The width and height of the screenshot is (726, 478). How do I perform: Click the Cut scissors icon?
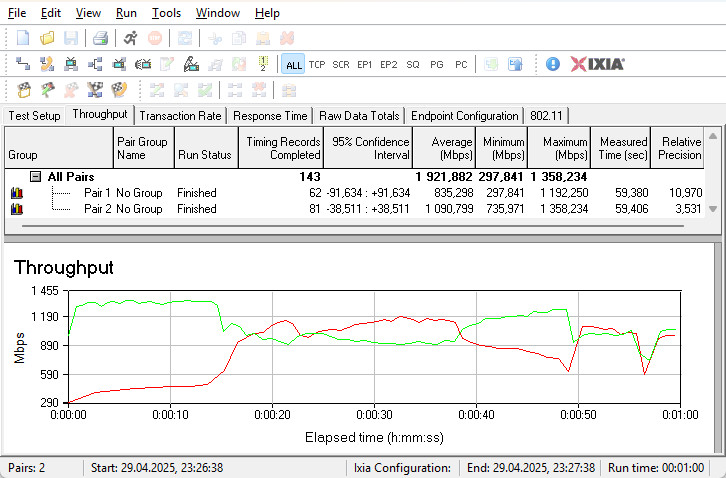click(x=215, y=38)
